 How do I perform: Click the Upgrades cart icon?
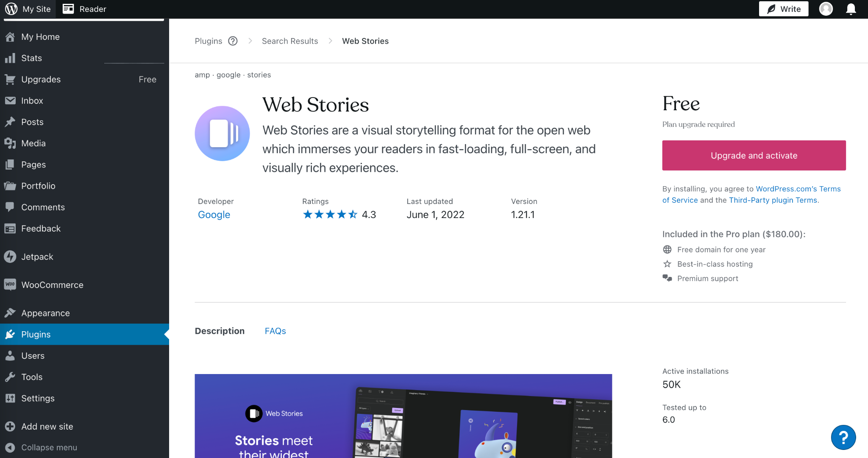pos(10,79)
